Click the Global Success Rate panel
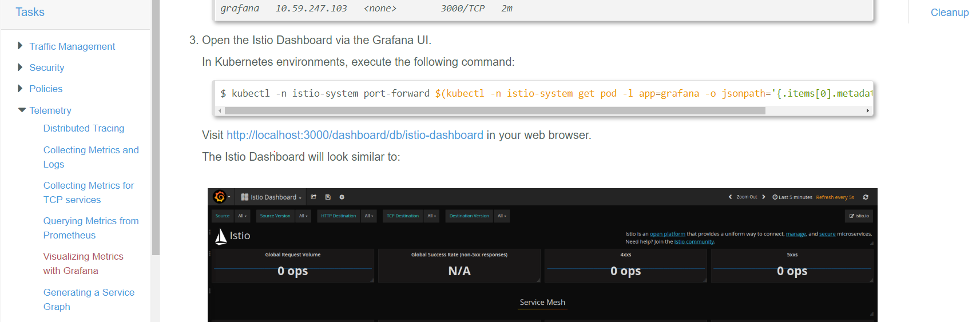This screenshot has width=980, height=322. point(459,265)
